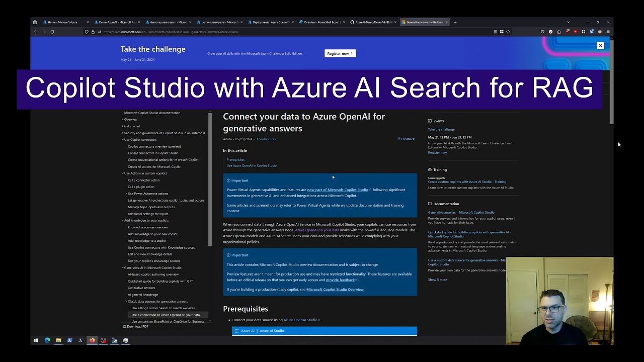The width and height of the screenshot is (644, 362).
Task: Collapse Add knowledge to your copilots
Action: (x=122, y=221)
